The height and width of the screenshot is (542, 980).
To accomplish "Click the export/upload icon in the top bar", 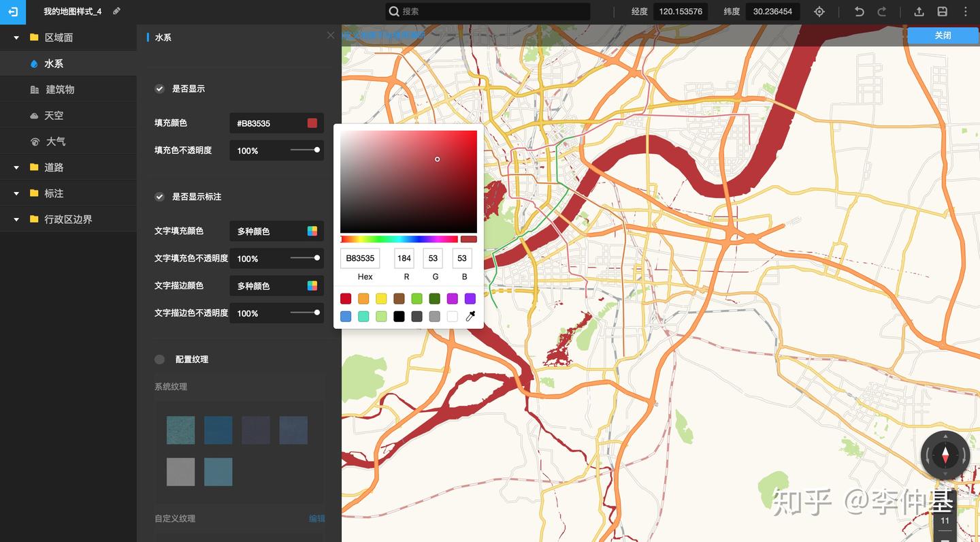I will pos(919,12).
